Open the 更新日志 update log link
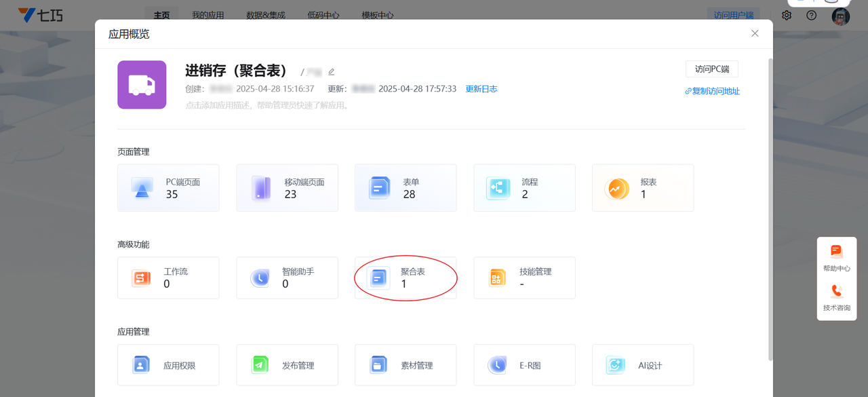Screen dimensions: 868x397 point(481,89)
